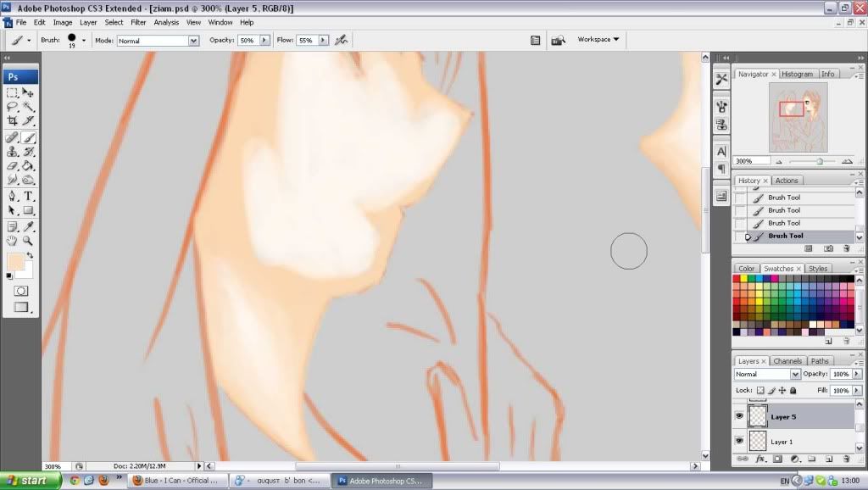Select the Healing Brush tool
The image size is (868, 490).
point(12,137)
